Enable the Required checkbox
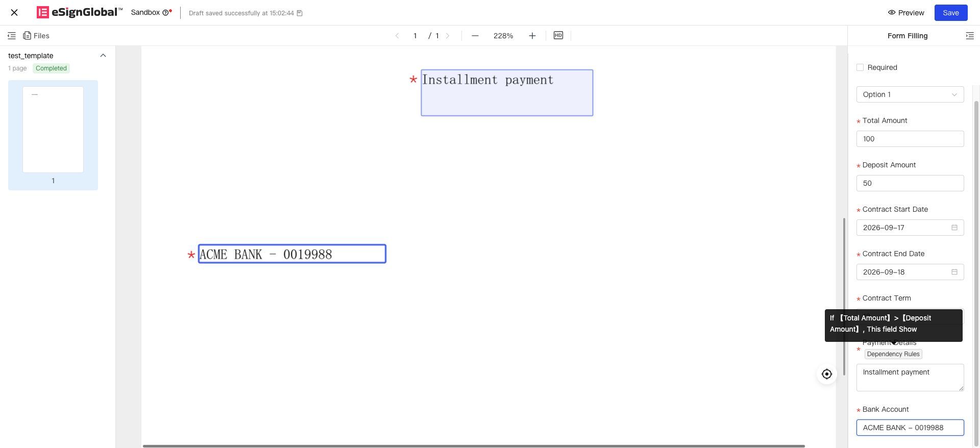 coord(860,67)
